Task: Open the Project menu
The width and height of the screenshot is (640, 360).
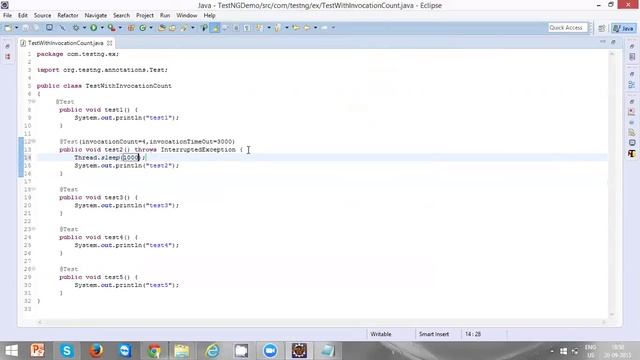Action: [145, 16]
